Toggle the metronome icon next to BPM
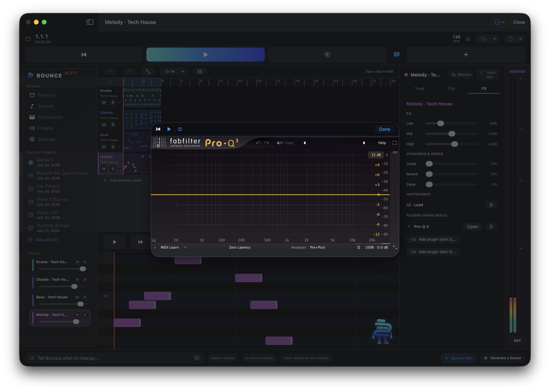 pyautogui.click(x=468, y=39)
